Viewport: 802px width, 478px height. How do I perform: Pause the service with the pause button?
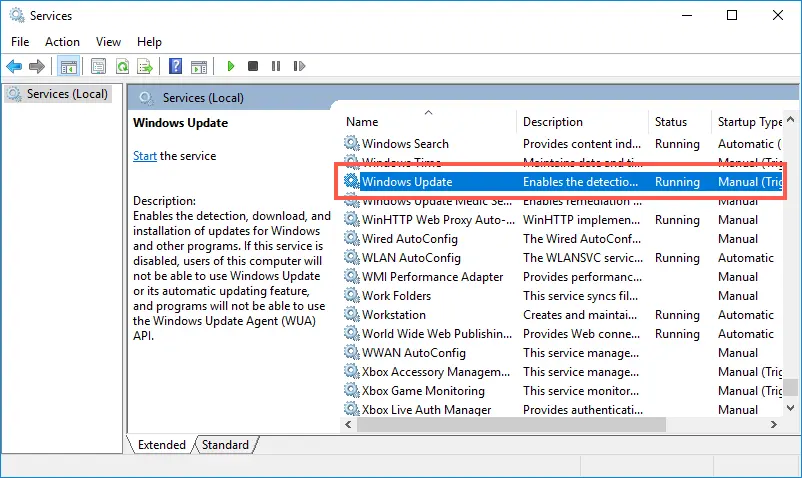click(x=276, y=66)
